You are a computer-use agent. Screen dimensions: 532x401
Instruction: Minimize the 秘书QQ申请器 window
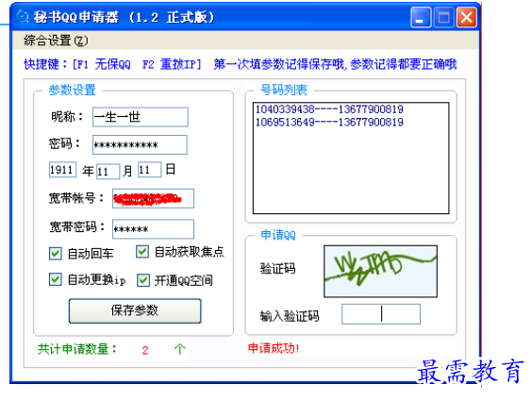pos(421,17)
